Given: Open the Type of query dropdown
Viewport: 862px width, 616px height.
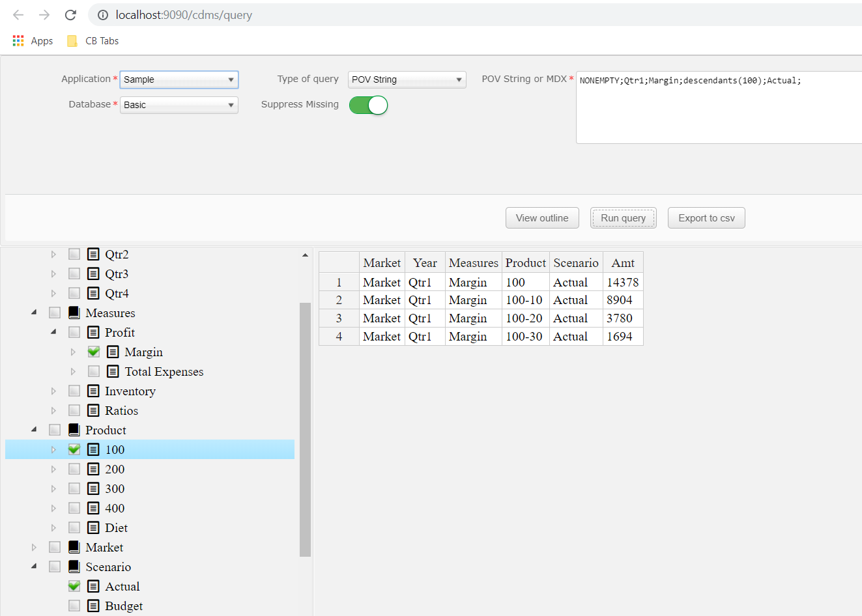Looking at the screenshot, I should (x=407, y=79).
